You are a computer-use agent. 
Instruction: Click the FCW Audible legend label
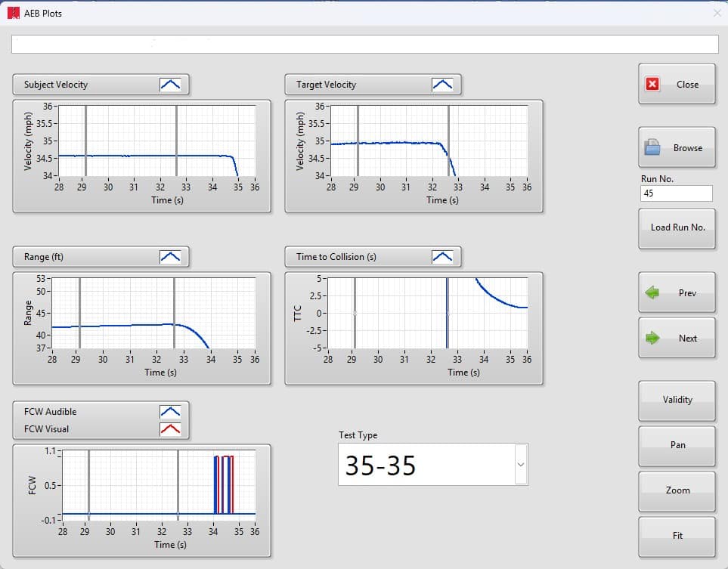tap(50, 412)
